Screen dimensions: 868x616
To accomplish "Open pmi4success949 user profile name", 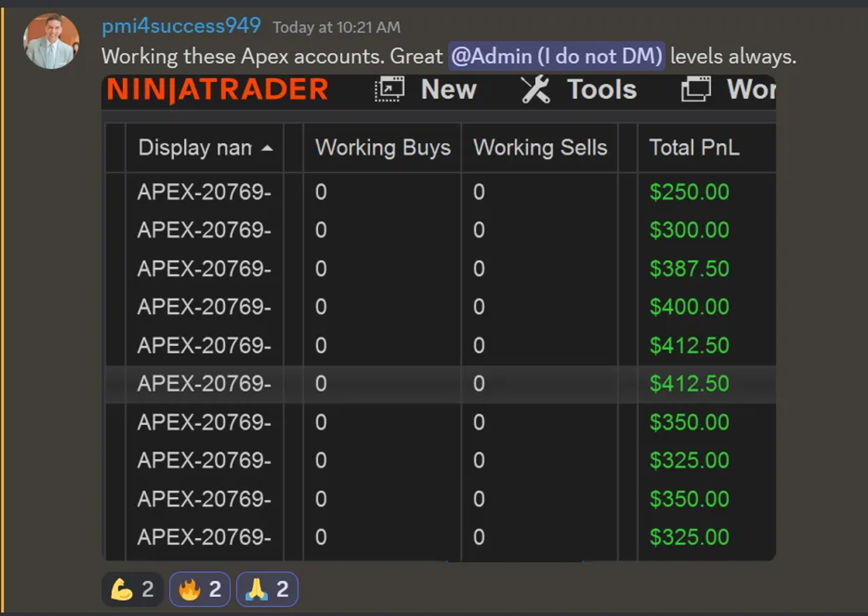I will [181, 26].
